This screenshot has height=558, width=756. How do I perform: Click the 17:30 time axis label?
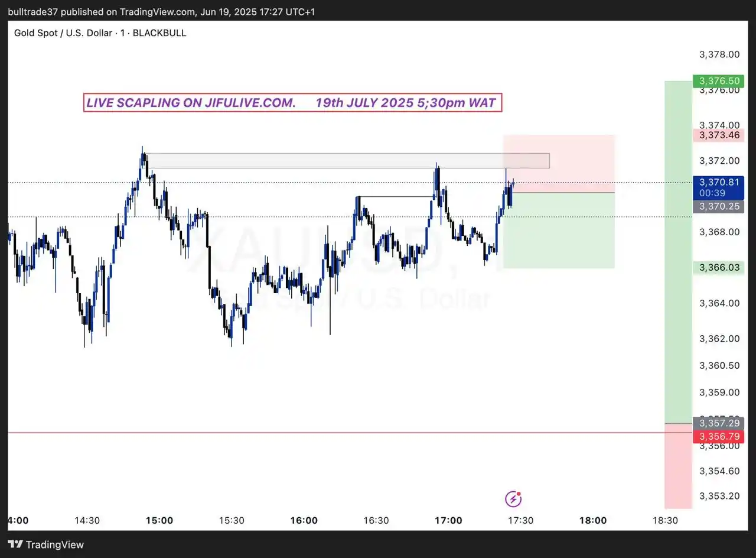click(521, 521)
